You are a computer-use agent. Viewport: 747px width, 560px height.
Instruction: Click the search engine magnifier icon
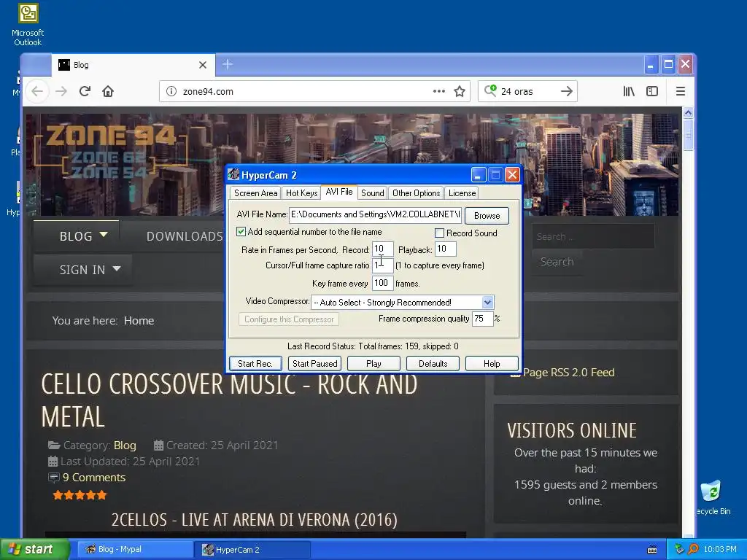[x=490, y=90]
